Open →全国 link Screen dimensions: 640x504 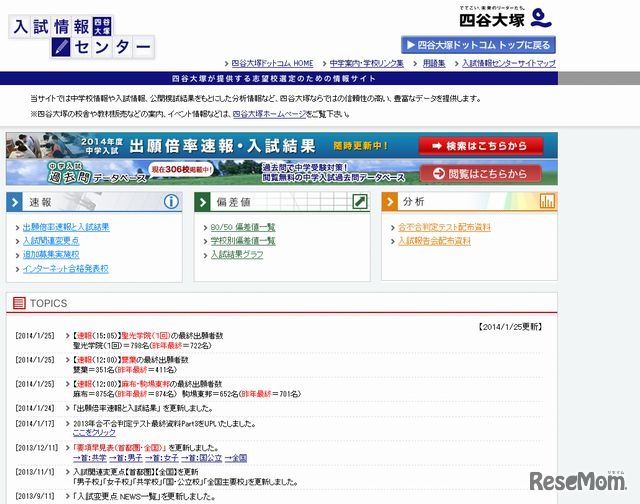tap(236, 458)
